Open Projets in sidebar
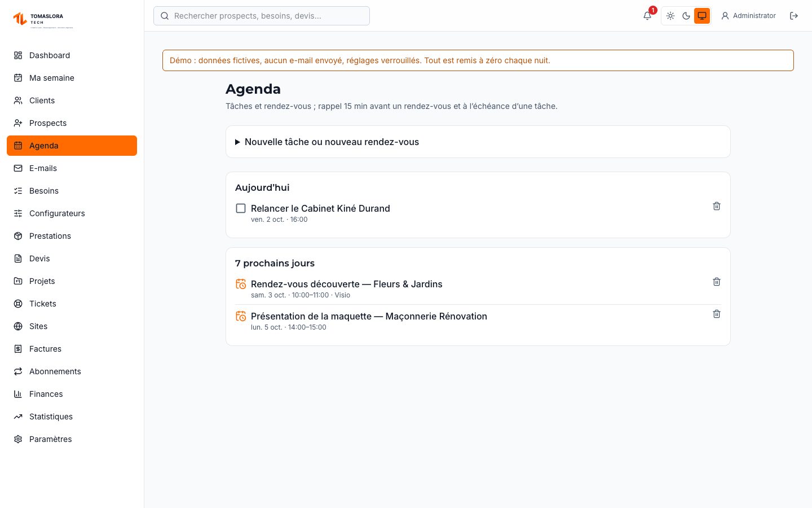 72,281
